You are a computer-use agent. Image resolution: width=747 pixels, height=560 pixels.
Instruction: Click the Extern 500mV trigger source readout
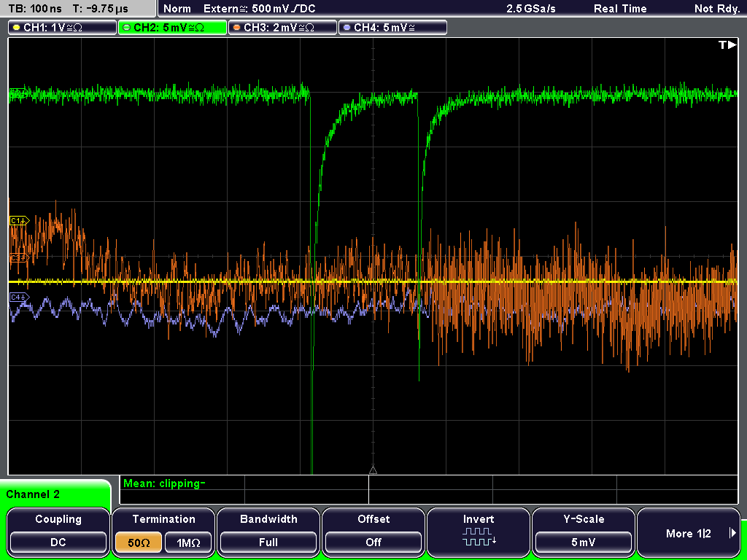pos(259,9)
